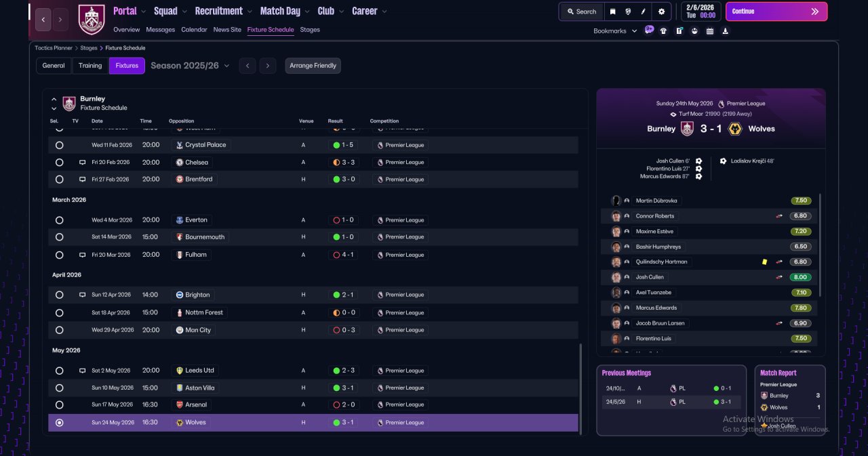
Task: Click the Continue button
Action: 776,12
